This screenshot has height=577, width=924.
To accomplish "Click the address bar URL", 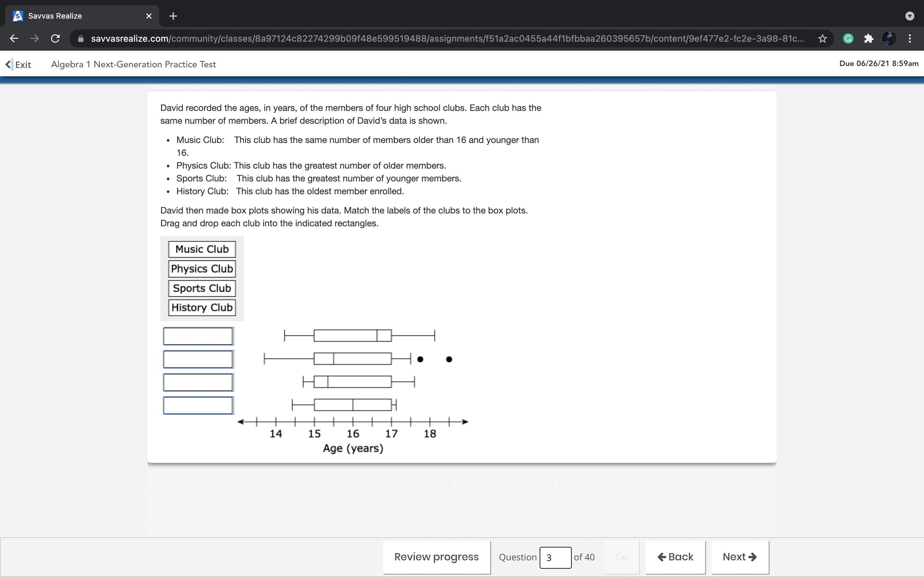I will click(x=447, y=38).
